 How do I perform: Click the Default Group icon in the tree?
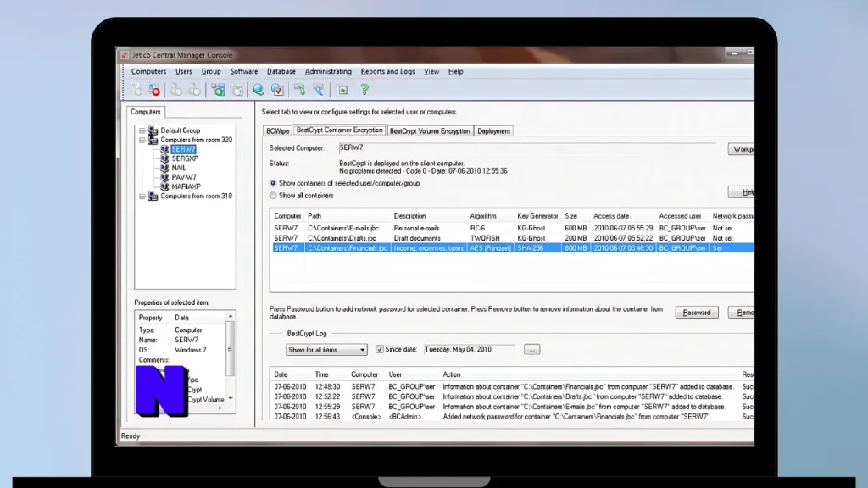tap(153, 130)
